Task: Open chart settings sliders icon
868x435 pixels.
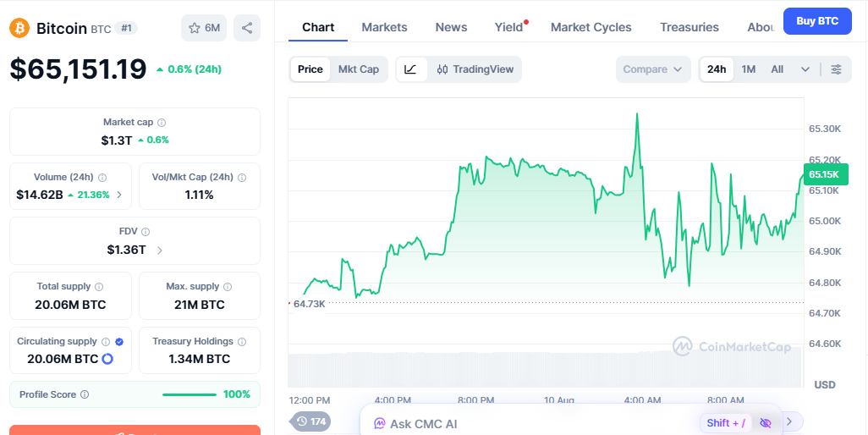Action: (x=837, y=69)
